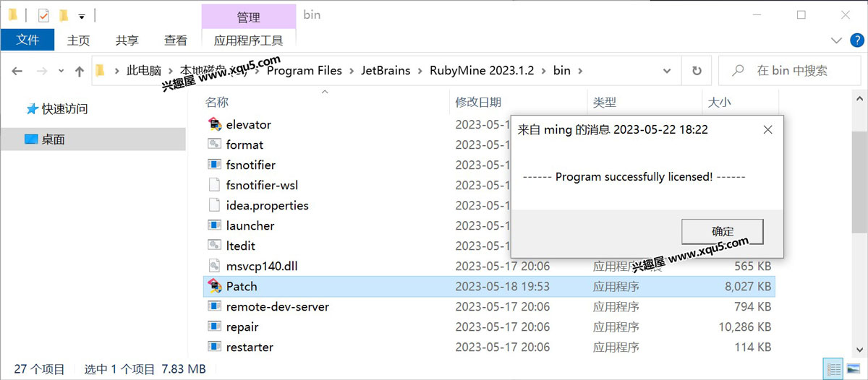Viewport: 868px width, 380px height.
Task: Click the elevator application icon
Action: pyautogui.click(x=214, y=124)
